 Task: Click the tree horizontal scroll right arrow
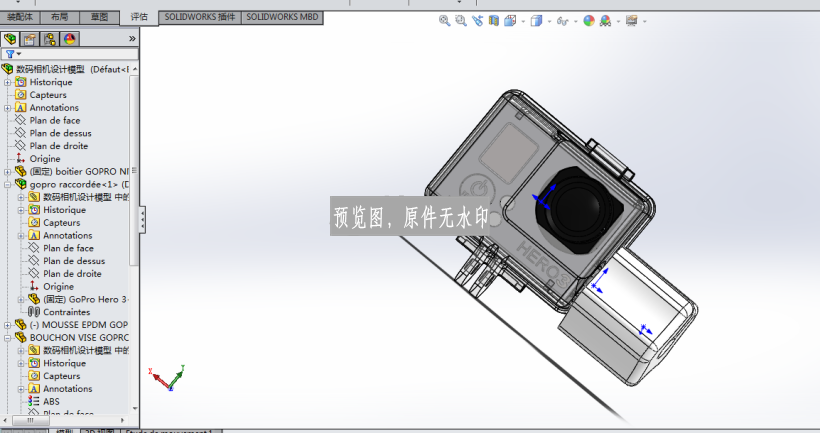pos(123,420)
